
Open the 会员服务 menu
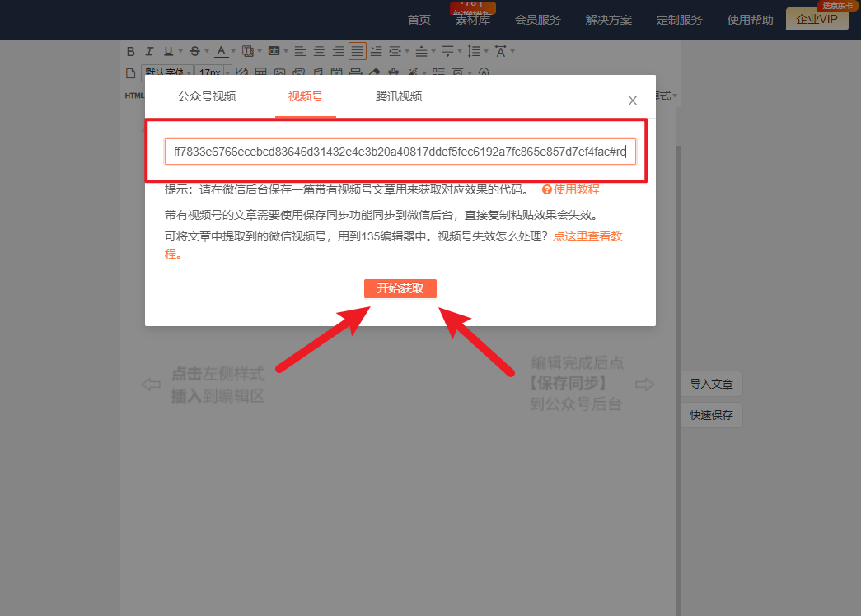pyautogui.click(x=537, y=20)
